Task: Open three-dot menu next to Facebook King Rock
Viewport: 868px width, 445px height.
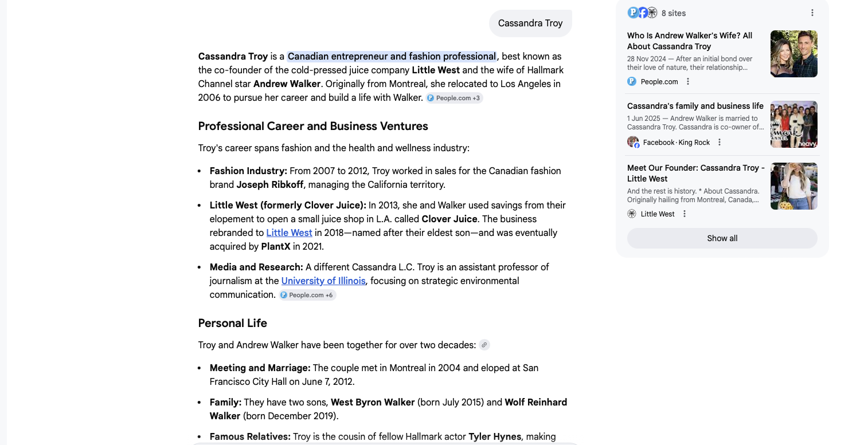Action: pyautogui.click(x=720, y=142)
